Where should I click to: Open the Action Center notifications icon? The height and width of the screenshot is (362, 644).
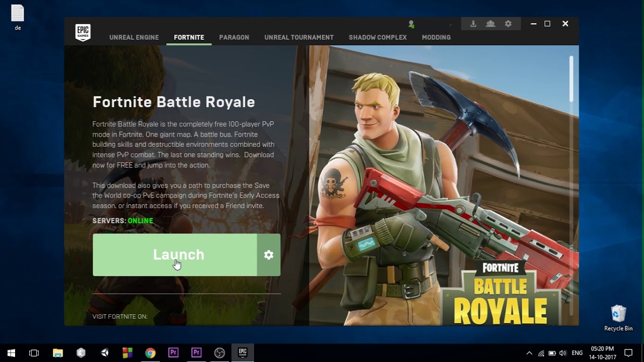click(x=628, y=353)
